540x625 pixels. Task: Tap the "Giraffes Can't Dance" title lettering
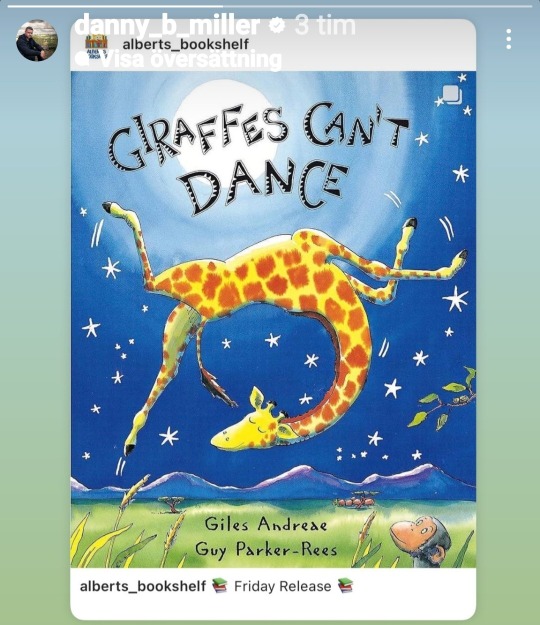(258, 157)
